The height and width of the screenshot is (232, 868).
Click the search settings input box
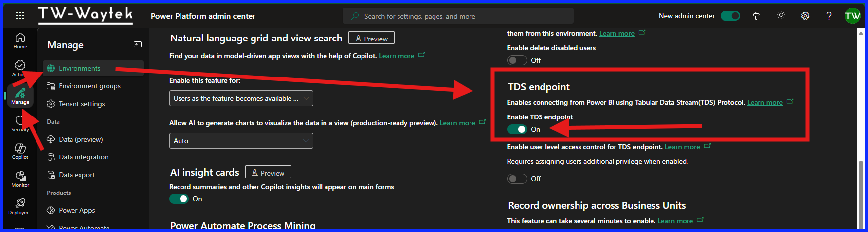click(458, 16)
